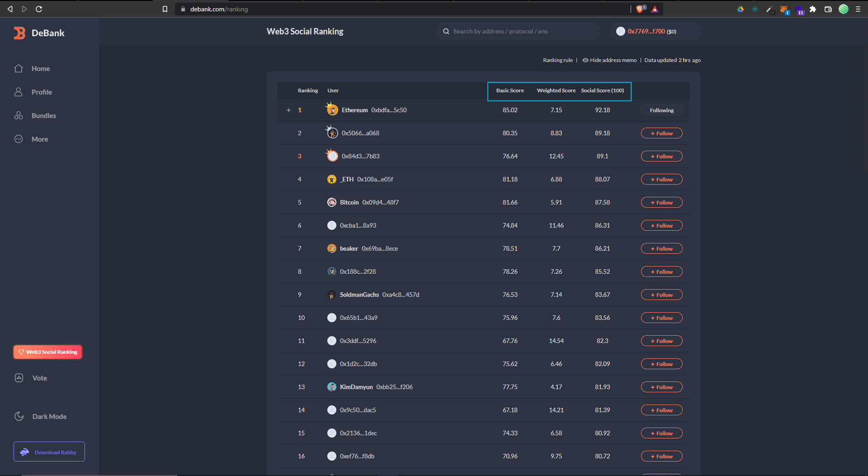Image resolution: width=868 pixels, height=476 pixels.
Task: Expand the More menu in sidebar
Action: (x=39, y=139)
